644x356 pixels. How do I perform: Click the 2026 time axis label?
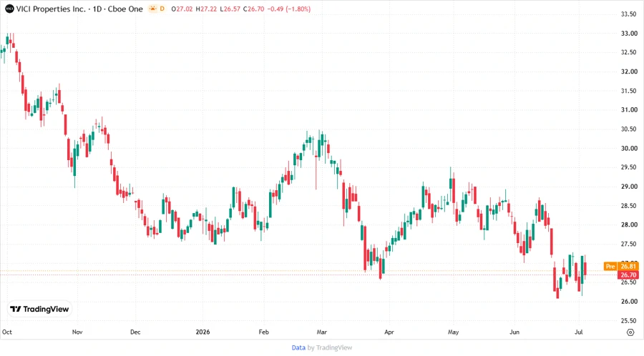tap(203, 332)
